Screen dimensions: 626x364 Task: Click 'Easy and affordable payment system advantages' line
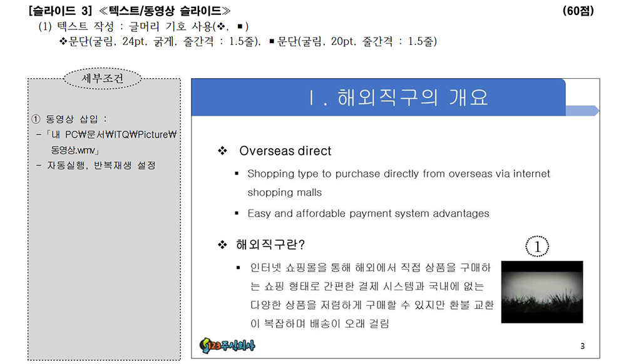tap(368, 213)
